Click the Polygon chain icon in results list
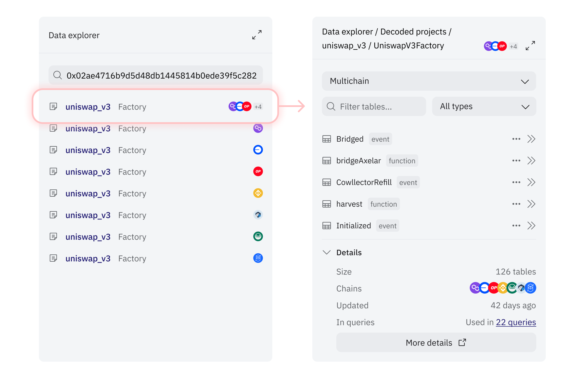The image size is (588, 380). (x=258, y=128)
